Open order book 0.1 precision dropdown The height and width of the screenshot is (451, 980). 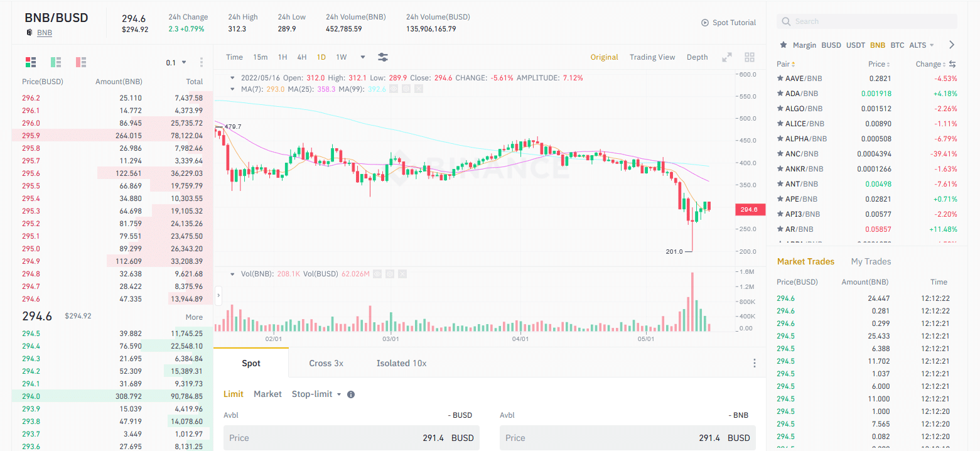pyautogui.click(x=176, y=62)
